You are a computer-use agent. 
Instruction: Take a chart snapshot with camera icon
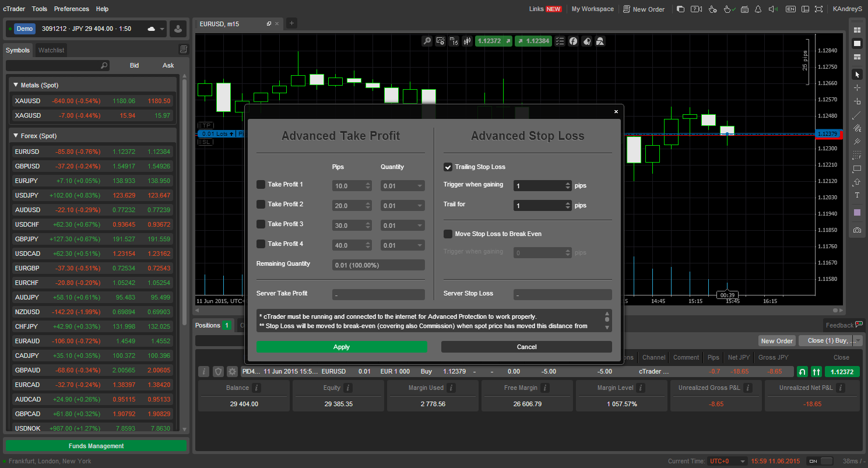pos(857,230)
